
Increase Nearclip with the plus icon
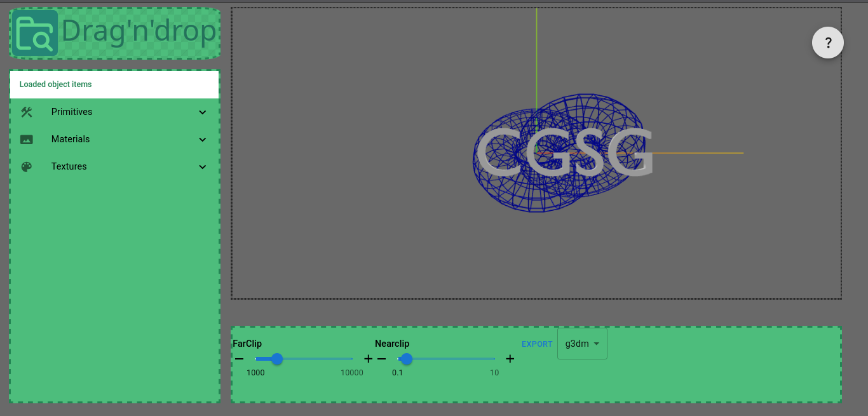pyautogui.click(x=510, y=359)
